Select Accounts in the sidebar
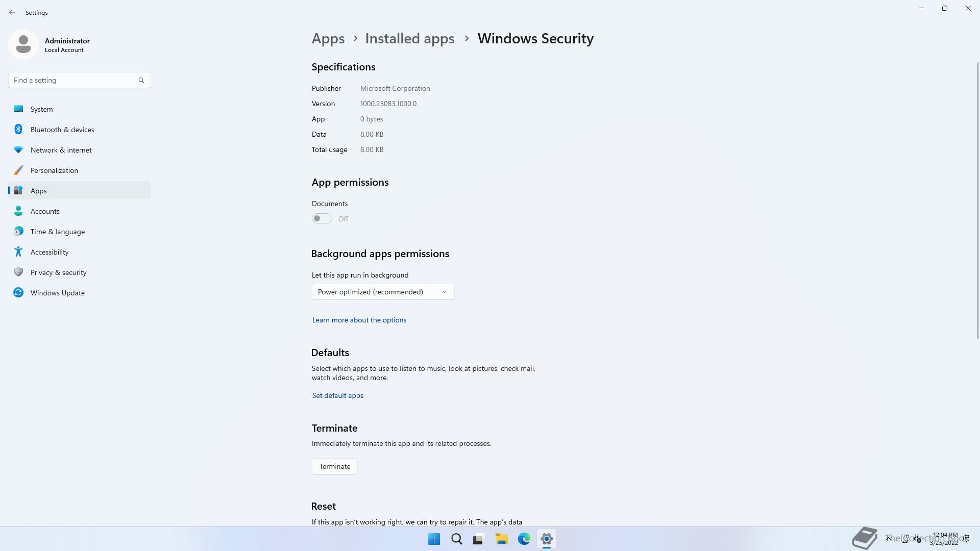The height and width of the screenshot is (551, 980). click(45, 211)
